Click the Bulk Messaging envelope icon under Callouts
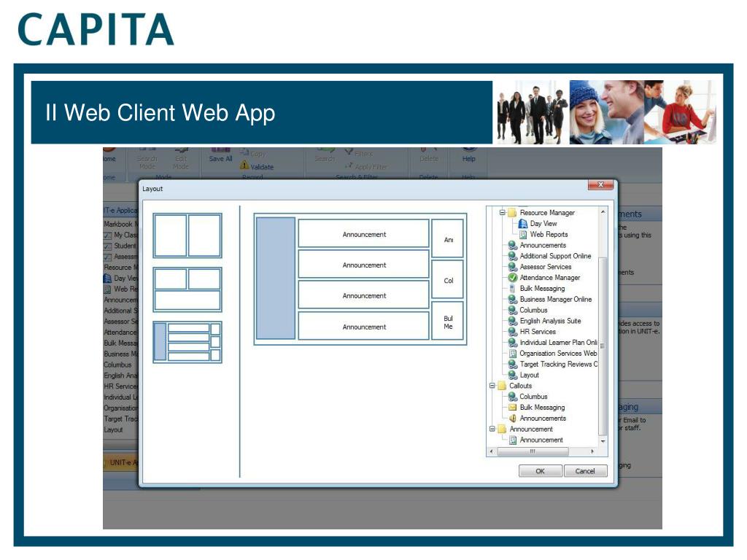This screenshot has height=560, width=747. [513, 407]
